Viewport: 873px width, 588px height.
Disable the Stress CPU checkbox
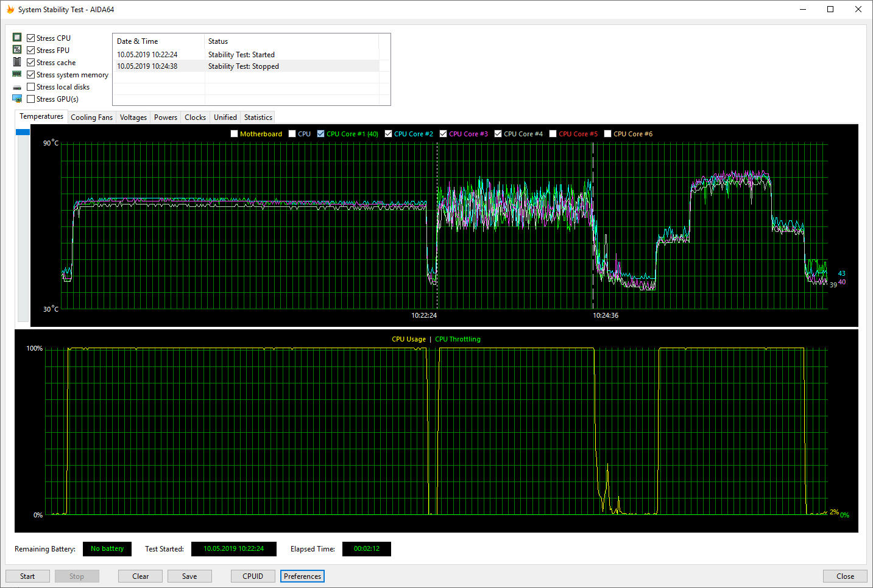tap(30, 38)
